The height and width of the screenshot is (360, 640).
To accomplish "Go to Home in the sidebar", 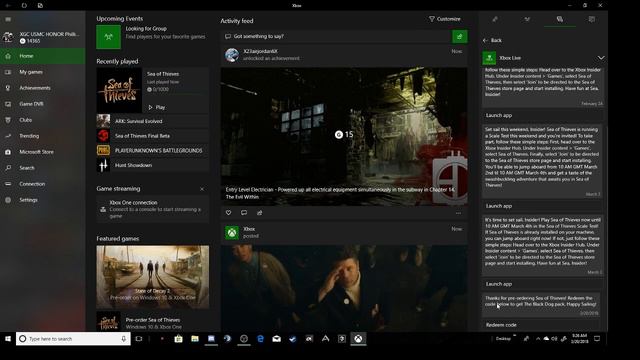I will pos(42,56).
